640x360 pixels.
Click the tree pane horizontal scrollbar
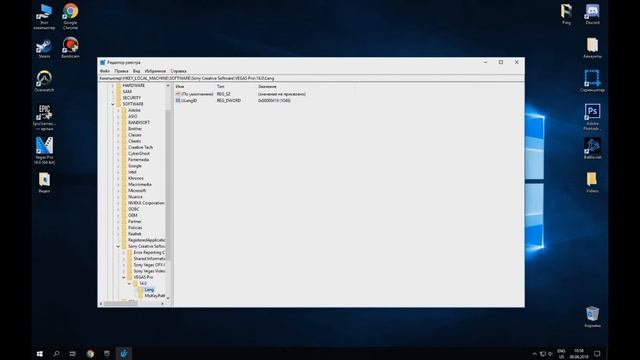120,304
